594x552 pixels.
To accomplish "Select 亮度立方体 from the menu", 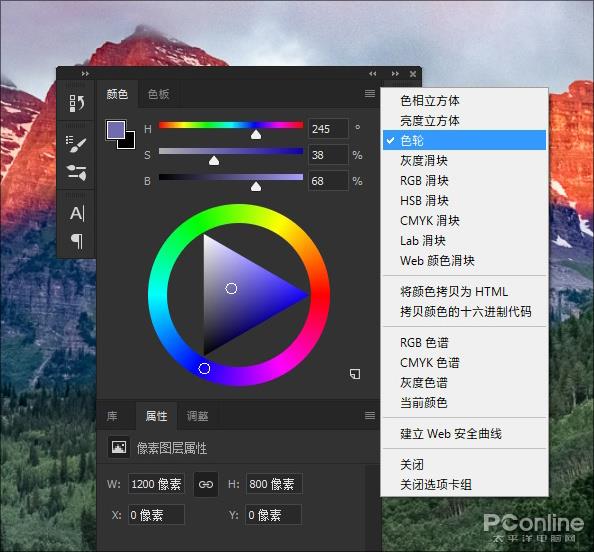I will pos(464,120).
